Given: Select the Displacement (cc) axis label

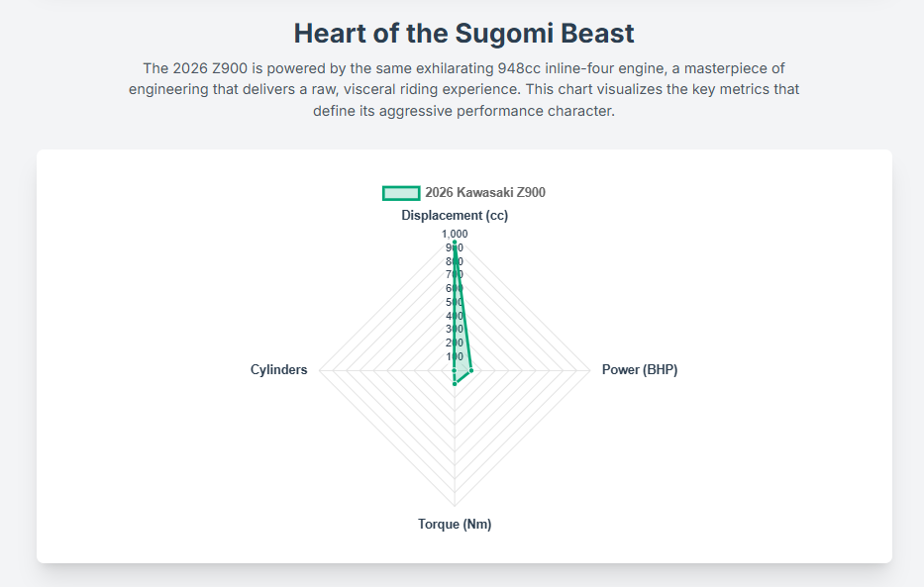Looking at the screenshot, I should (455, 215).
